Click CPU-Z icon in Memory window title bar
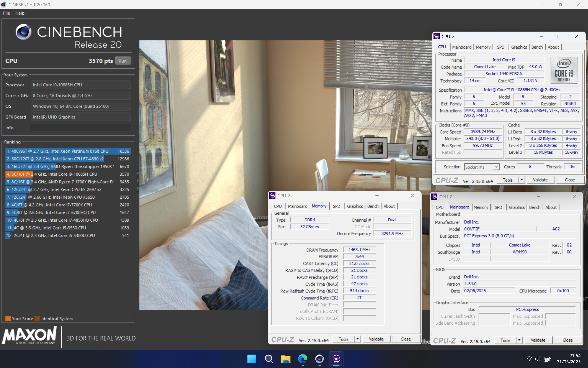Viewport: 588px width, 368px height. coord(273,196)
